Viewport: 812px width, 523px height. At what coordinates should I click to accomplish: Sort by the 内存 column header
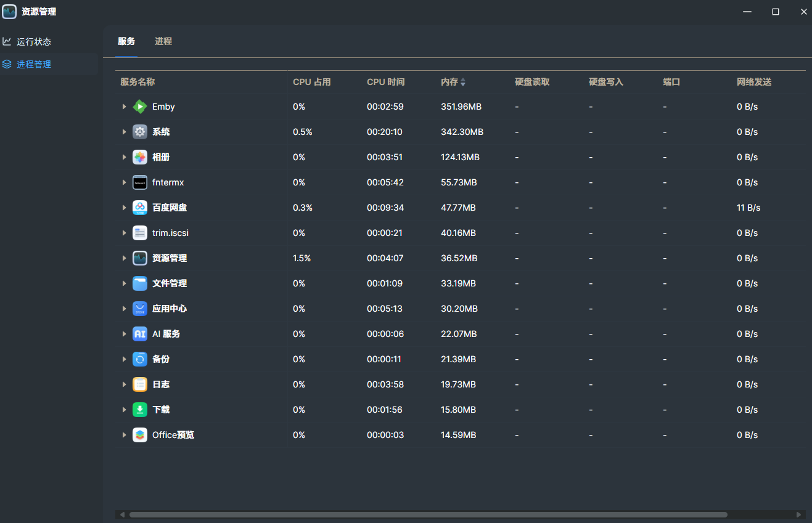pos(449,82)
